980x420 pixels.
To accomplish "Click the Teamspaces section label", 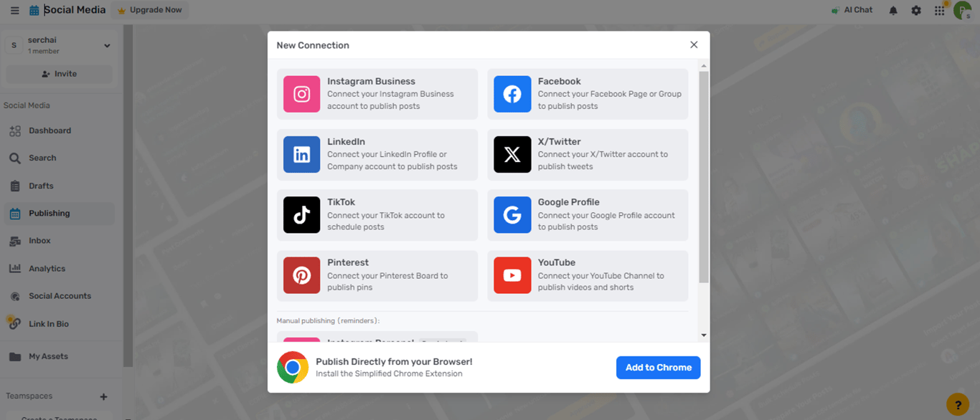I will coord(29,396).
